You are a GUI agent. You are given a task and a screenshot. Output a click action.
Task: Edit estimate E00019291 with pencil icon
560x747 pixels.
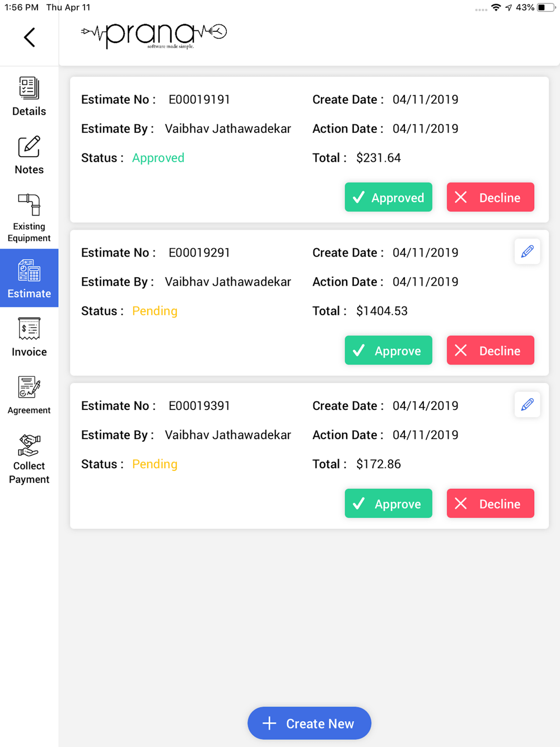tap(527, 252)
